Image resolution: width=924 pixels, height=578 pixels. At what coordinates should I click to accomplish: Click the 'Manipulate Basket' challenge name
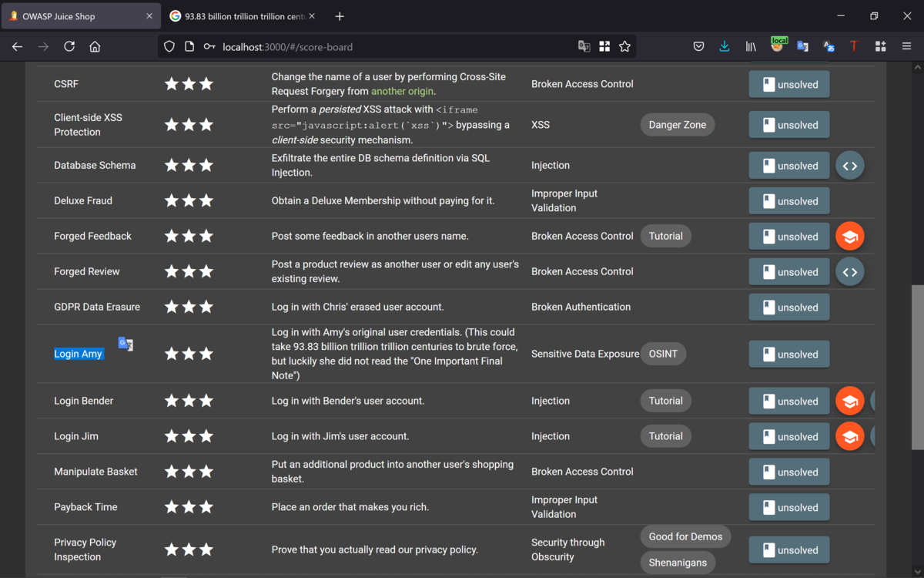click(95, 472)
